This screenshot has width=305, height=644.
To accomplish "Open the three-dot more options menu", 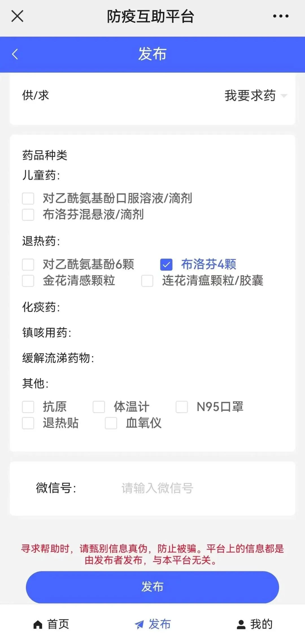I will (281, 16).
